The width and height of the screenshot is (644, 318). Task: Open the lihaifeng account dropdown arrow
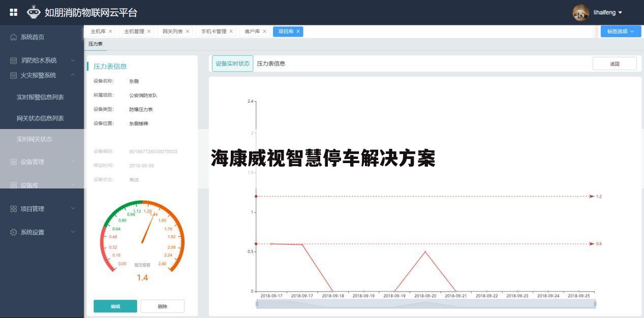(620, 13)
